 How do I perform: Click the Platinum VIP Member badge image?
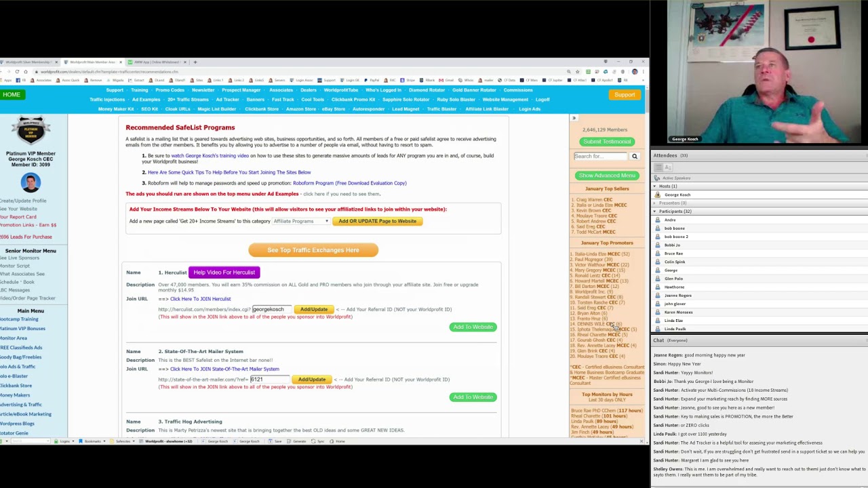click(31, 131)
